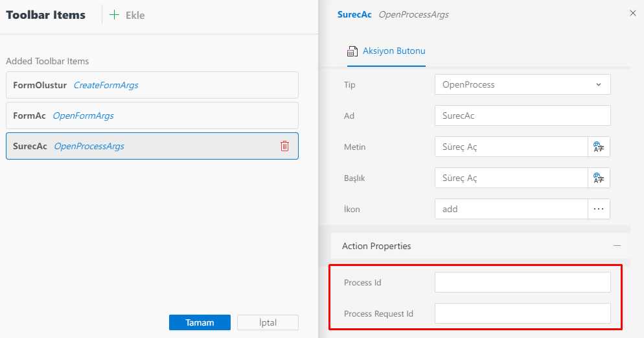Screen dimensions: 644x338
Task: Click the Ad input field
Action: coord(522,115)
